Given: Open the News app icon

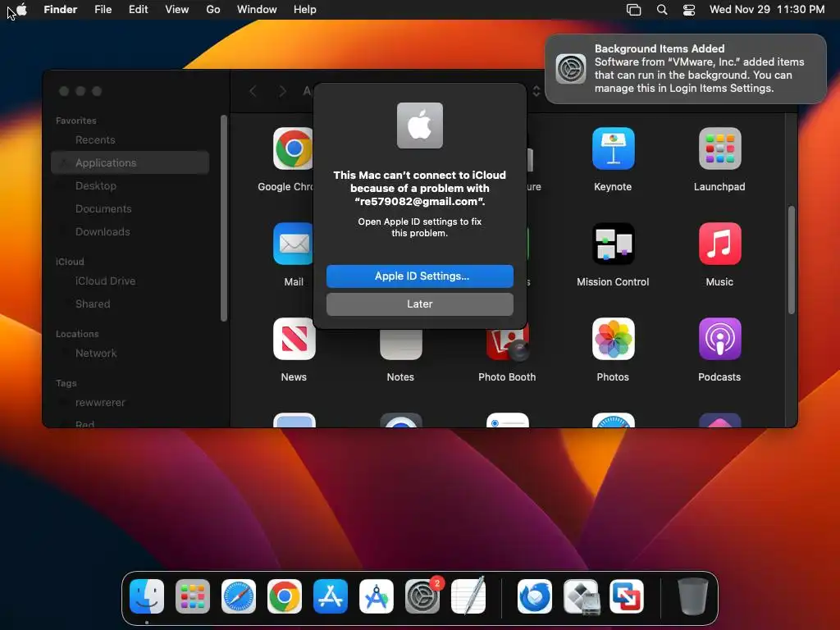Looking at the screenshot, I should pyautogui.click(x=294, y=339).
